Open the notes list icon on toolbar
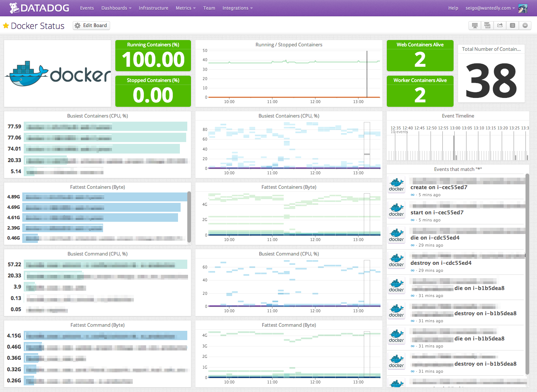The width and height of the screenshot is (537, 392). 512,25
